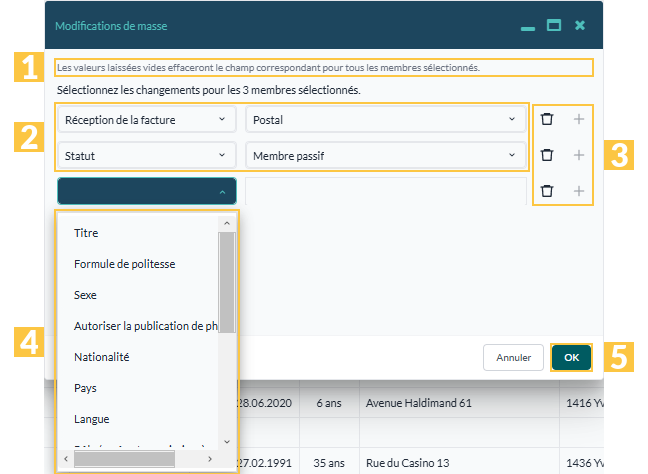This screenshot has width=648, height=474.
Task: Open the Membre passif value dropdown
Action: (x=386, y=155)
